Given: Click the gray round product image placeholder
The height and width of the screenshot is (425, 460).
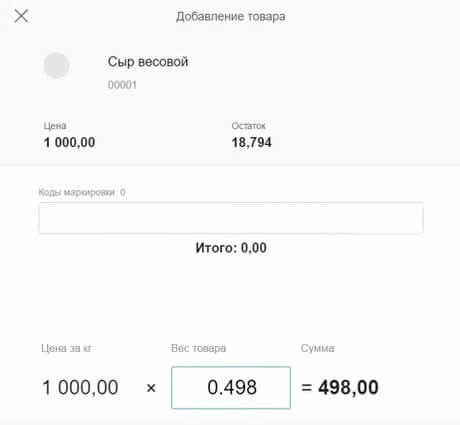Looking at the screenshot, I should [56, 65].
